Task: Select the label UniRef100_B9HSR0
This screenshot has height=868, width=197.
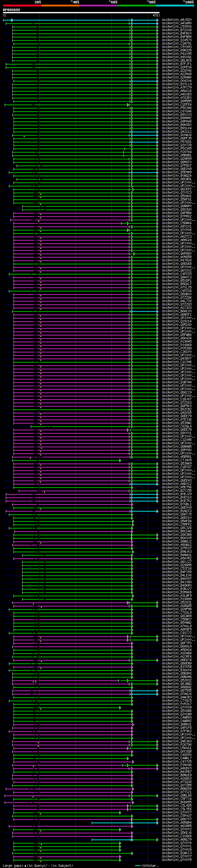Action: click(177, 125)
